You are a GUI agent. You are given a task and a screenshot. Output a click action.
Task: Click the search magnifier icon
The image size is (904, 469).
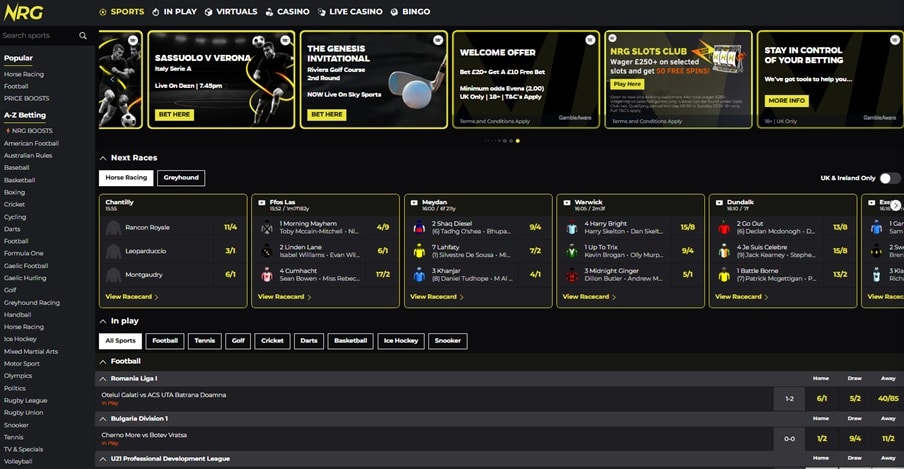(83, 36)
